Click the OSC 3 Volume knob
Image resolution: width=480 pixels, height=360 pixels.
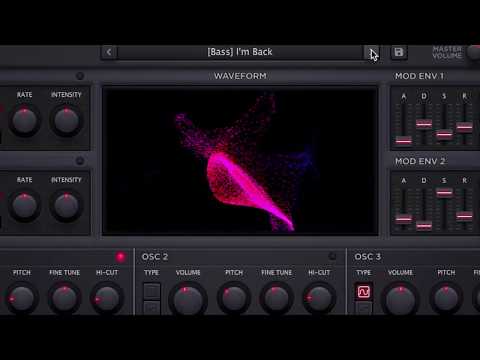400,299
